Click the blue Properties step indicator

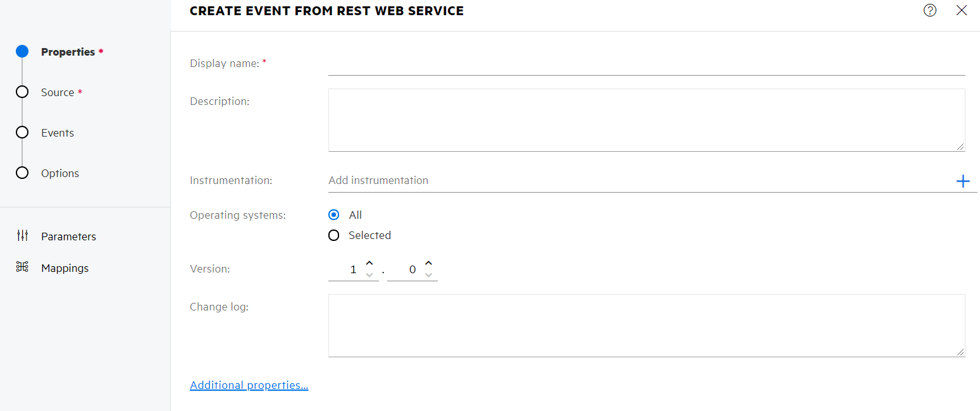point(22,51)
